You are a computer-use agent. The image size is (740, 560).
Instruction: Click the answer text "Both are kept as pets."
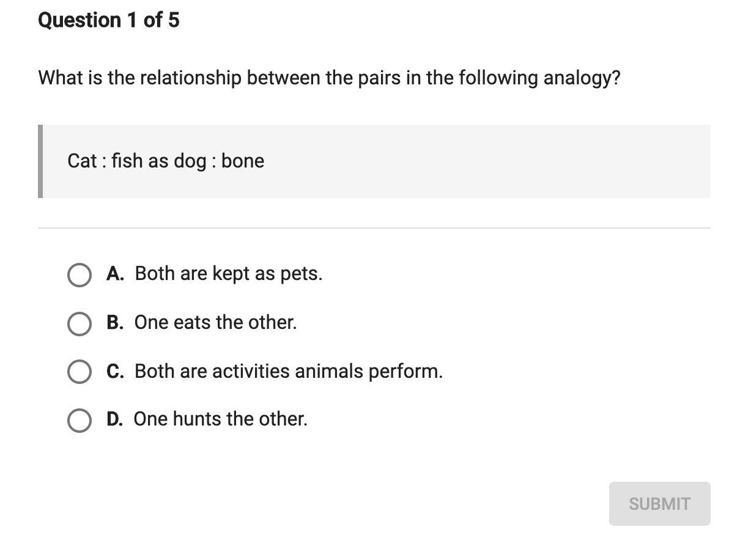228,274
